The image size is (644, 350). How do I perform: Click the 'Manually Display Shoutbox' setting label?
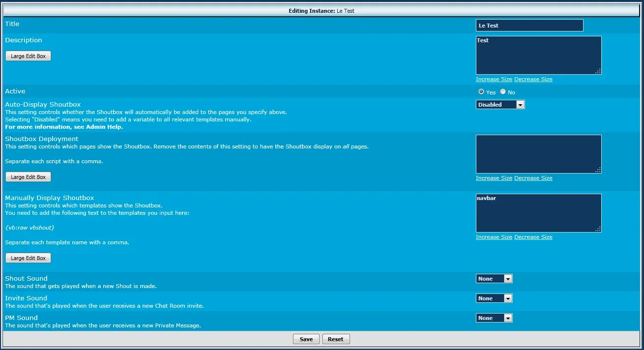pyautogui.click(x=49, y=198)
